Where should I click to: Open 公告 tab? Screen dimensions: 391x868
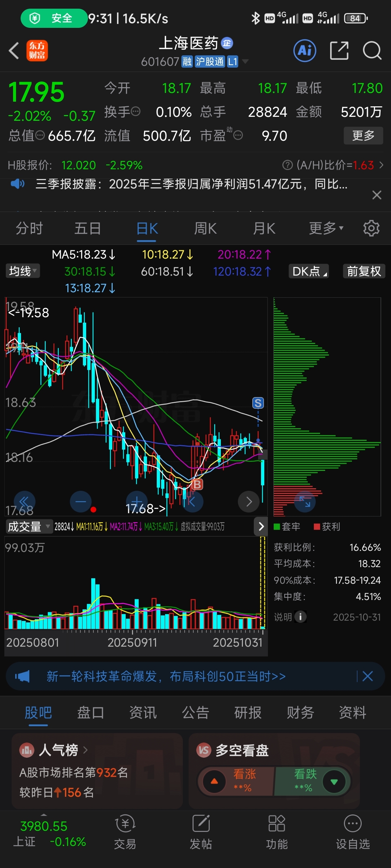pos(195,713)
